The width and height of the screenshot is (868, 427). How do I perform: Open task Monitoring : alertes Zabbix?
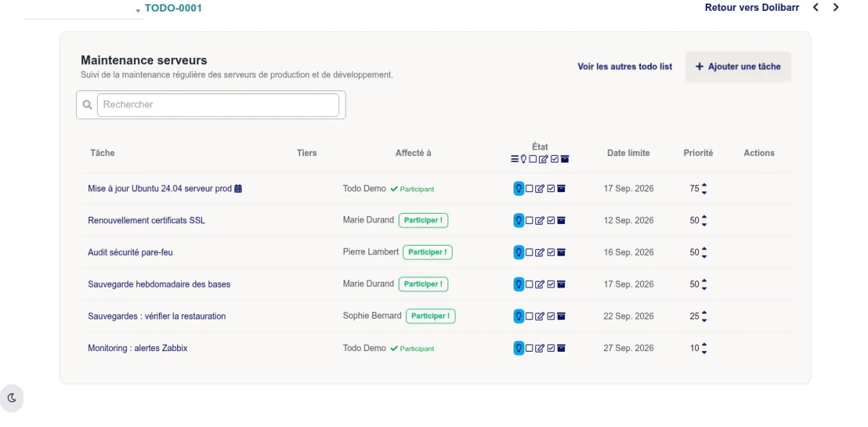137,348
